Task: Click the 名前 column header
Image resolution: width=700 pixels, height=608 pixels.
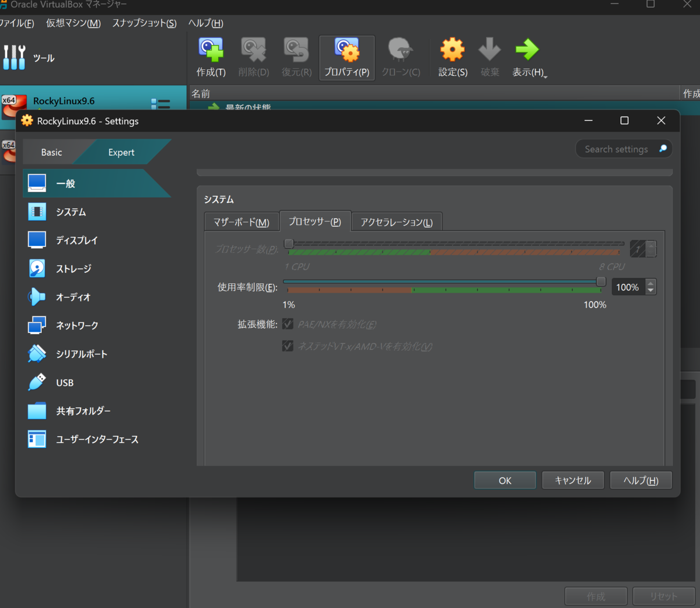Action: (434, 93)
